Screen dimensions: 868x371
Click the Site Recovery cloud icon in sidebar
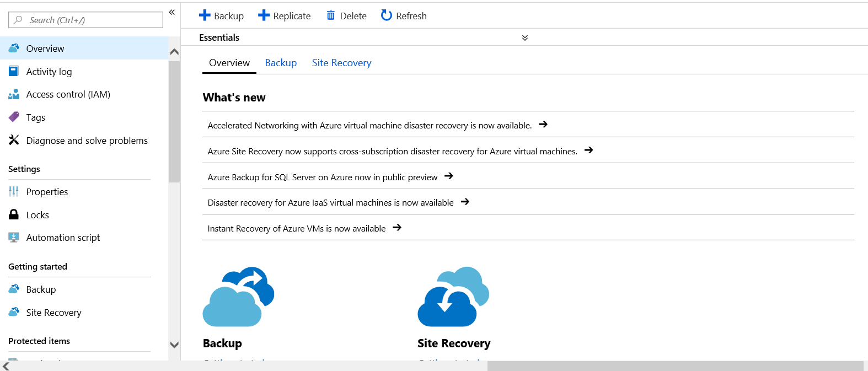pyautogui.click(x=14, y=312)
